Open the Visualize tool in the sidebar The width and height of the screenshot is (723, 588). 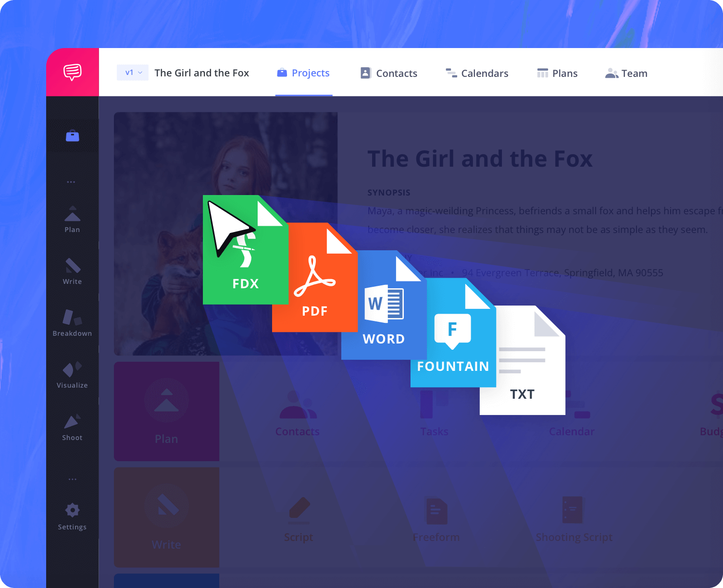coord(72,370)
